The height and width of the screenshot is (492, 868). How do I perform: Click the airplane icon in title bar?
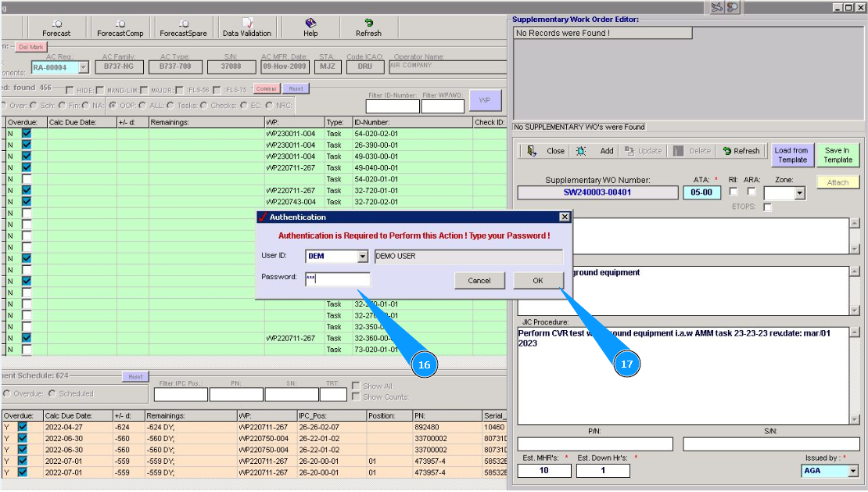[717, 7]
